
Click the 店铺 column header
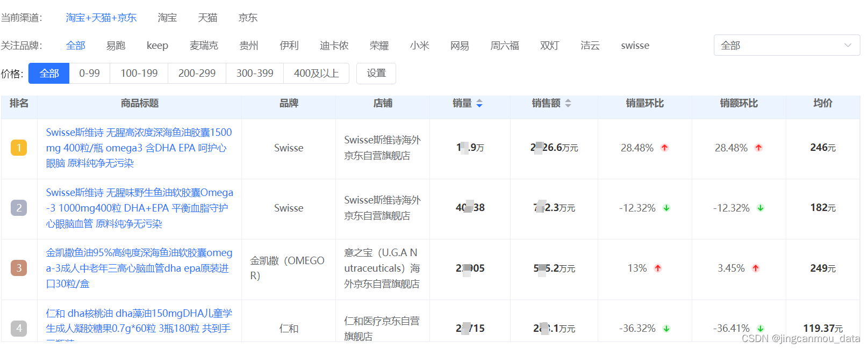click(x=383, y=103)
